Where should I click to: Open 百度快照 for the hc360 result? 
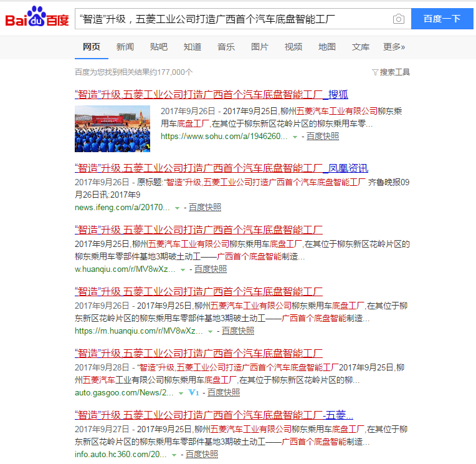(202, 454)
